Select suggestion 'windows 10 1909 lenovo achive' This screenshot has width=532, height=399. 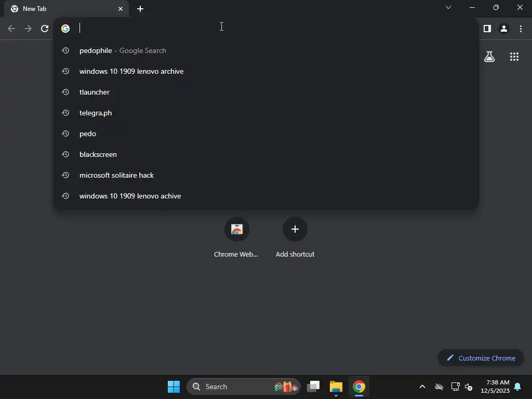267,196
